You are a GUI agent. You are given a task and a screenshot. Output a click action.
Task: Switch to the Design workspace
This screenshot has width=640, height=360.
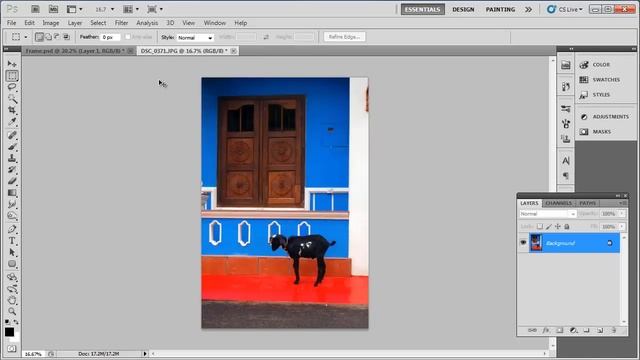point(463,9)
